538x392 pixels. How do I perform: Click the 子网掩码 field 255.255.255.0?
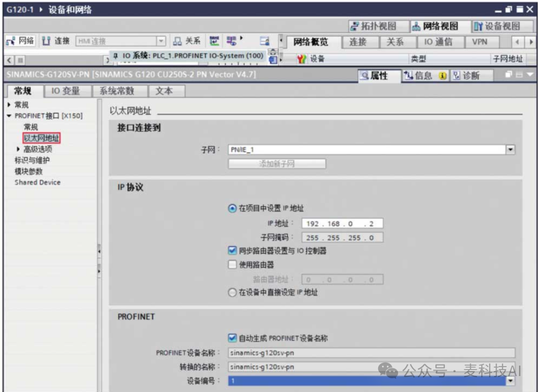click(x=342, y=238)
